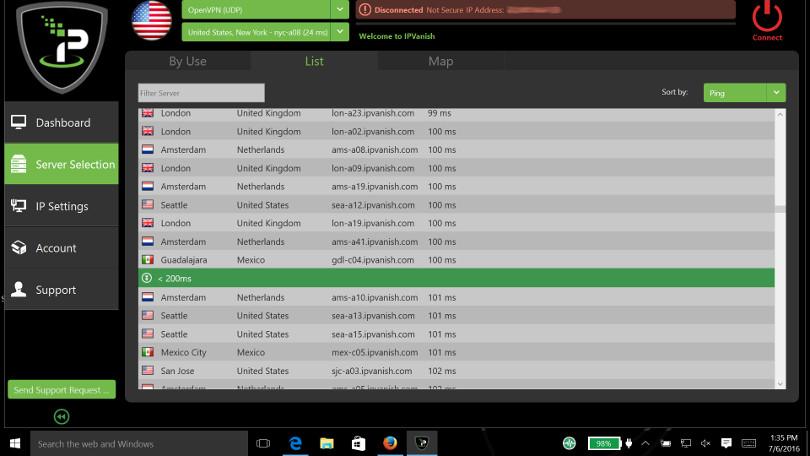
Task: Click Mexico flag in Guadalajara row
Action: 148,259
